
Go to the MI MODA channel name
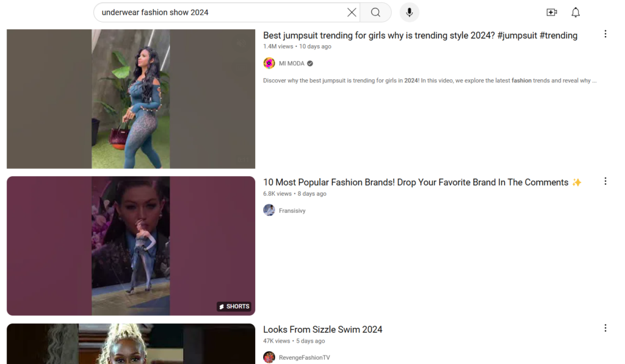[x=291, y=63]
